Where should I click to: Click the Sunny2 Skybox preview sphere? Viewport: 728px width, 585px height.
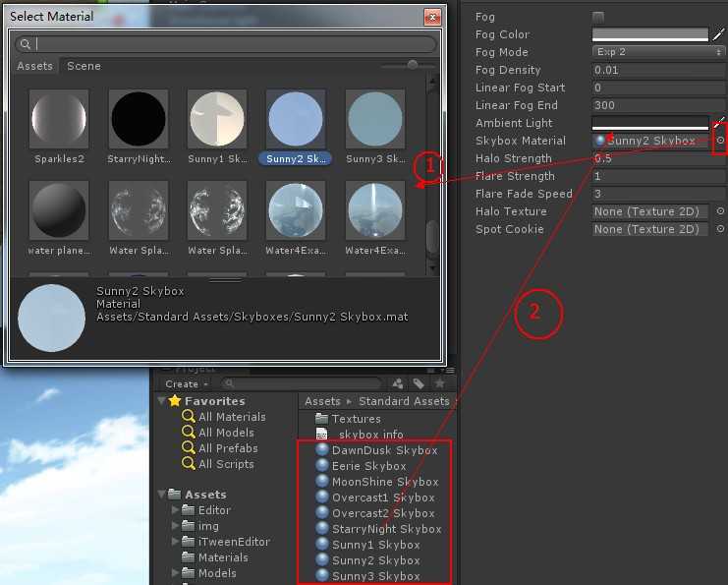point(51,319)
